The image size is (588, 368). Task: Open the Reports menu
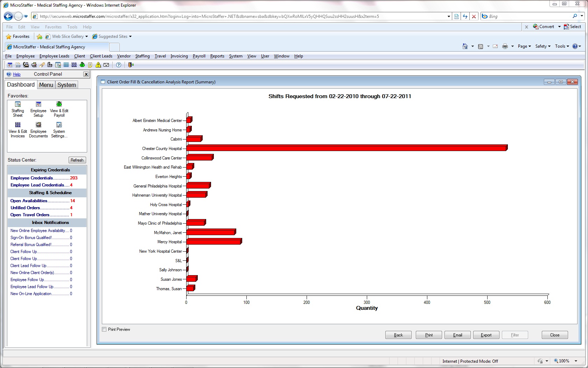[217, 56]
